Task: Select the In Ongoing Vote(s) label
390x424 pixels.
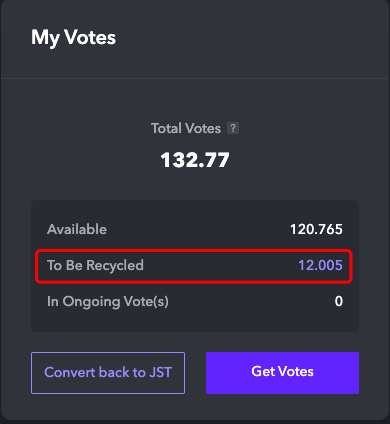Action: pos(108,302)
